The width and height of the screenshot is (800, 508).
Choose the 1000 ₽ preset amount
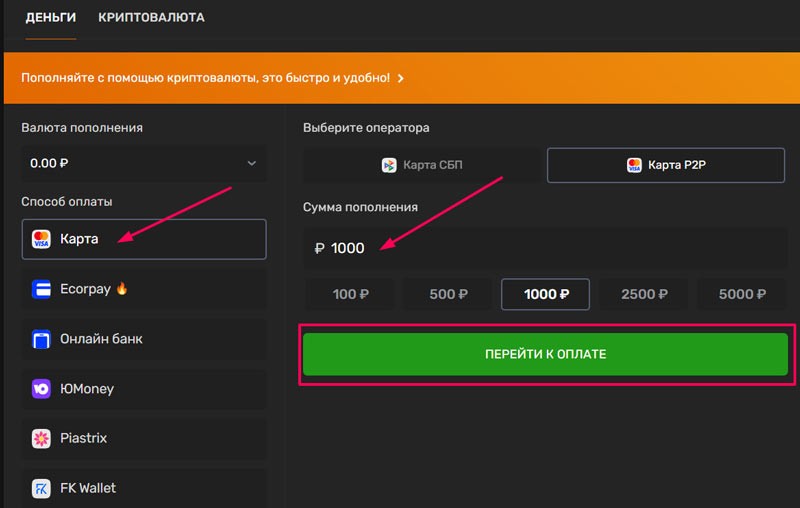[545, 295]
